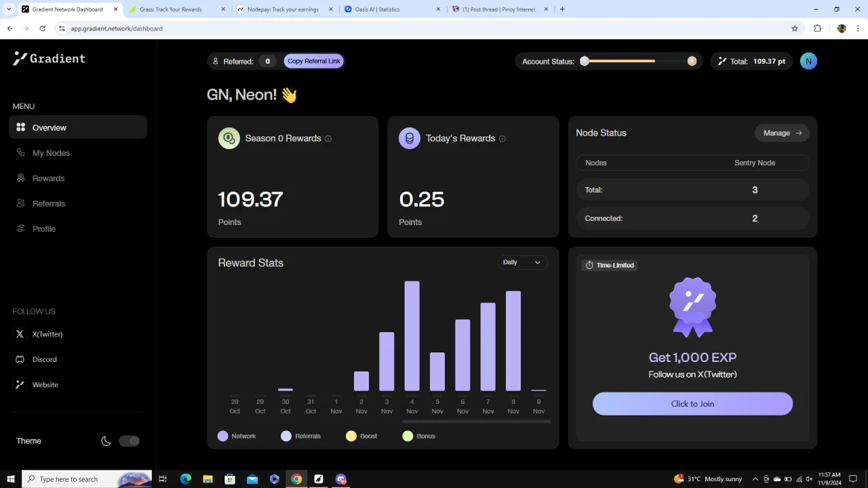Switch to the Grass rewards tab
Image resolution: width=868 pixels, height=488 pixels.
[178, 9]
